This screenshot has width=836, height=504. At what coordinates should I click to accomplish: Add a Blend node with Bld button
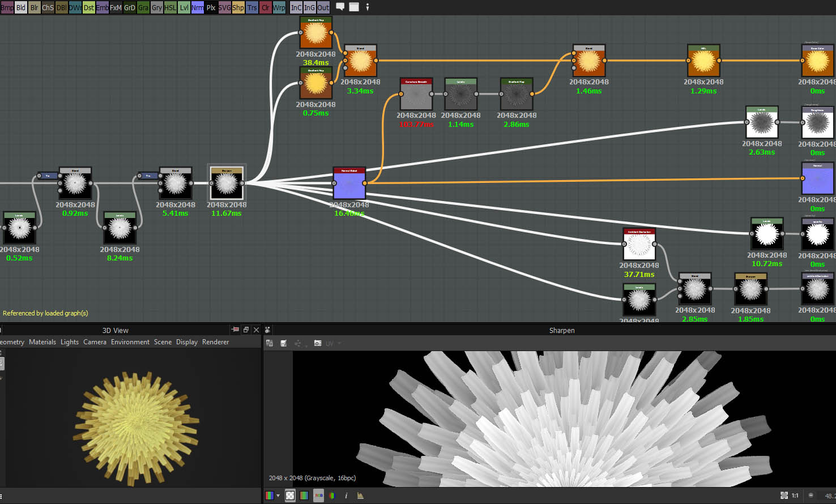point(21,7)
